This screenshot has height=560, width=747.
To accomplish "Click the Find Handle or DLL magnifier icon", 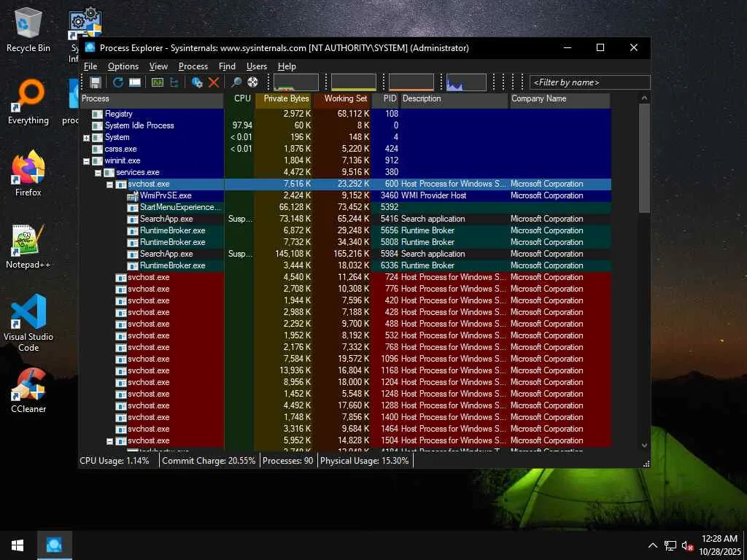I will click(236, 82).
